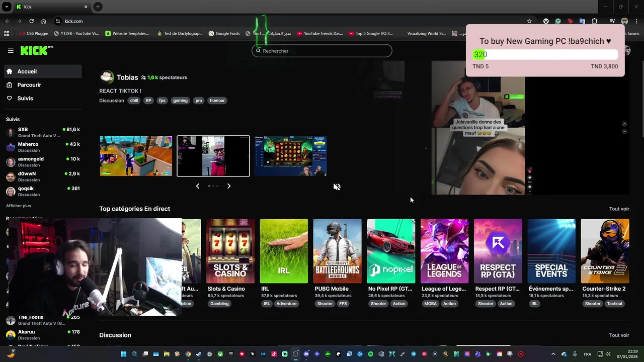
Task: Select the Fortnite stream thumbnail in carousel
Action: pos(136,156)
